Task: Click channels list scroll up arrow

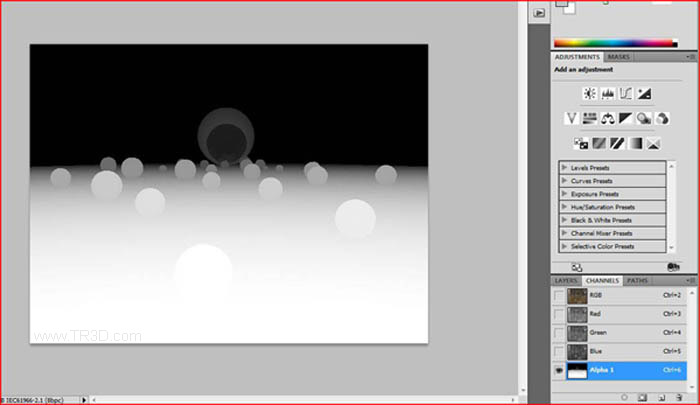Action: point(692,293)
